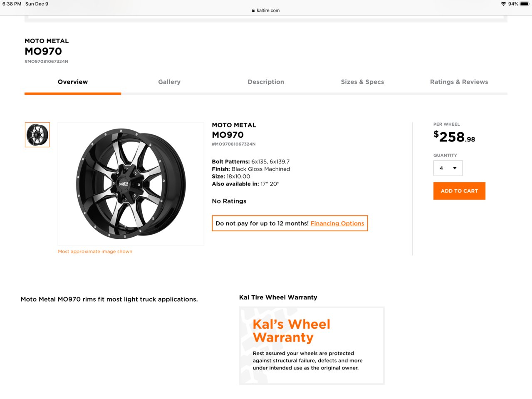Image resolution: width=532 pixels, height=399 pixels.
Task: Click the No Ratings text
Action: (229, 201)
